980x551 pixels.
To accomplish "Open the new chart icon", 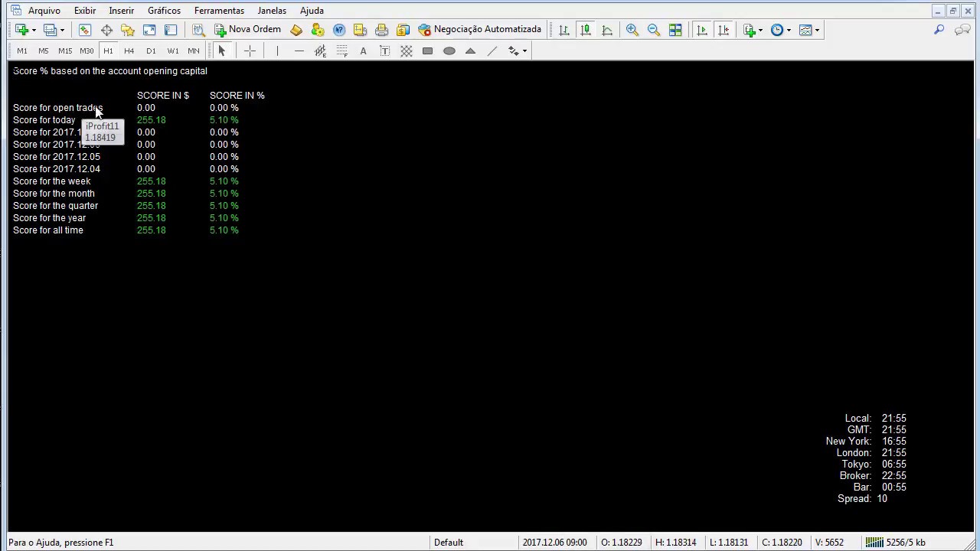I will pyautogui.click(x=21, y=30).
